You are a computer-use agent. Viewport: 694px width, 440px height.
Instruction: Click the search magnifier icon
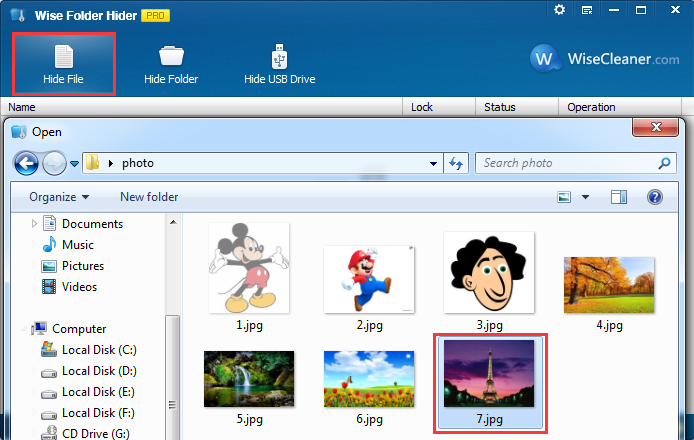pos(664,163)
